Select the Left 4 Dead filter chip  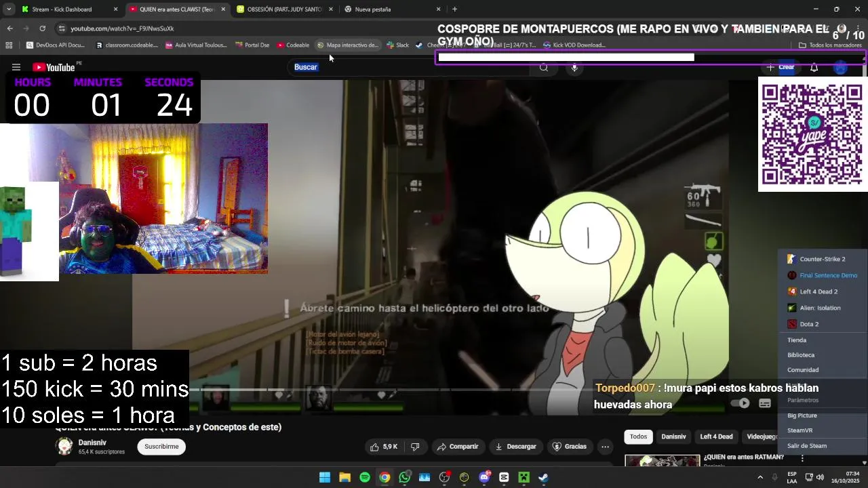tap(716, 437)
